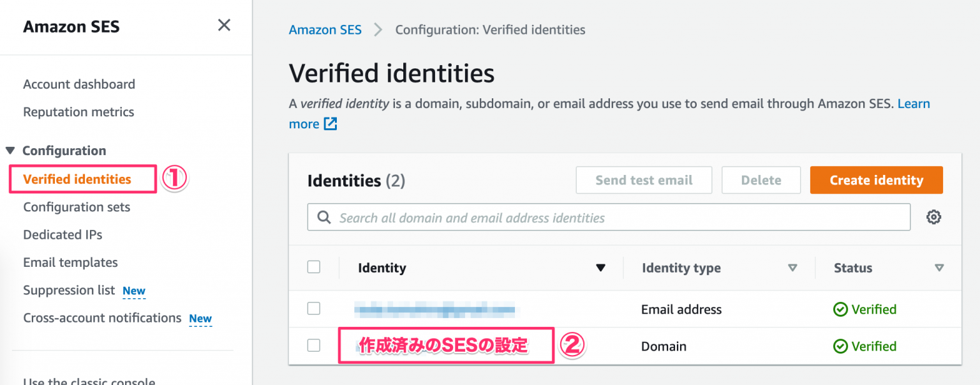Click the Verified checkmark icon for Domain row
980x385 pixels.
[x=840, y=347]
